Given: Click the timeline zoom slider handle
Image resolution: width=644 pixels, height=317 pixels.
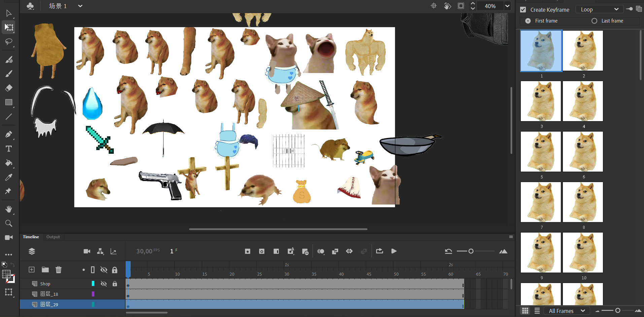Looking at the screenshot, I should click(471, 251).
